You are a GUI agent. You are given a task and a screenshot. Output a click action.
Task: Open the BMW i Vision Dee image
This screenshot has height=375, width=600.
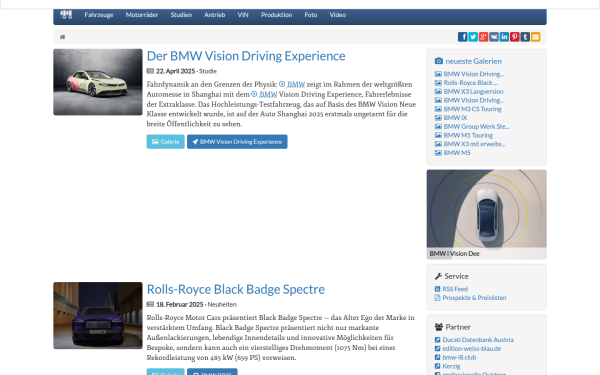tap(486, 214)
